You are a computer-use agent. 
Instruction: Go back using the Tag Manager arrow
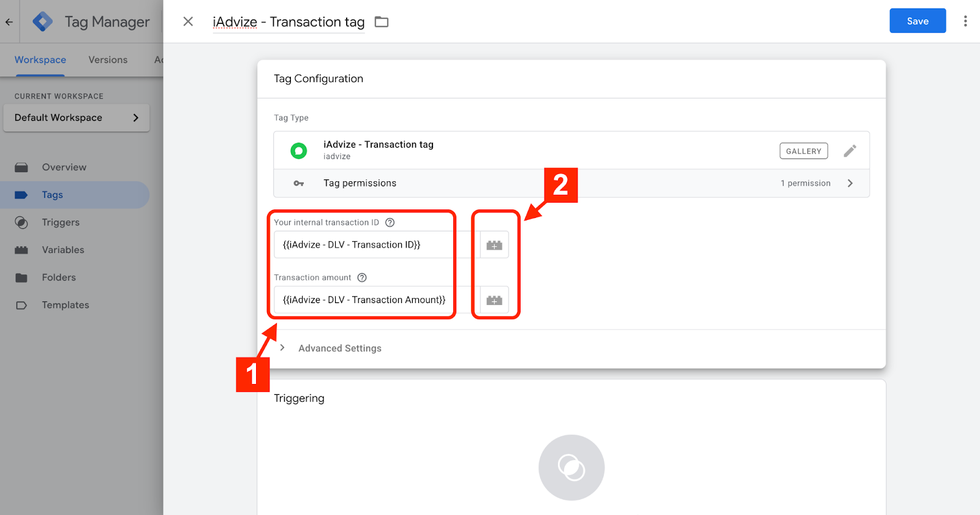pyautogui.click(x=9, y=22)
